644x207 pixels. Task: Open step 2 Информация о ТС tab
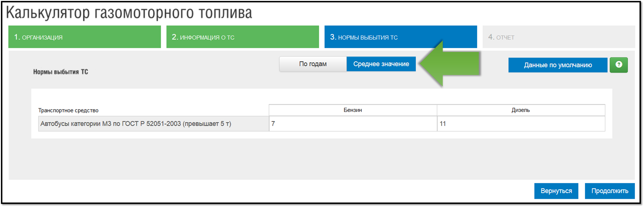242,37
